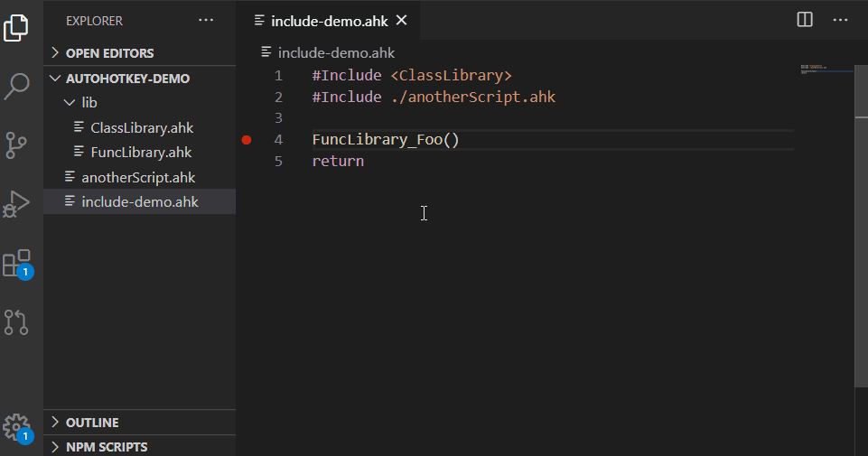
Task: Expand the NPM Scripts section
Action: point(139,447)
